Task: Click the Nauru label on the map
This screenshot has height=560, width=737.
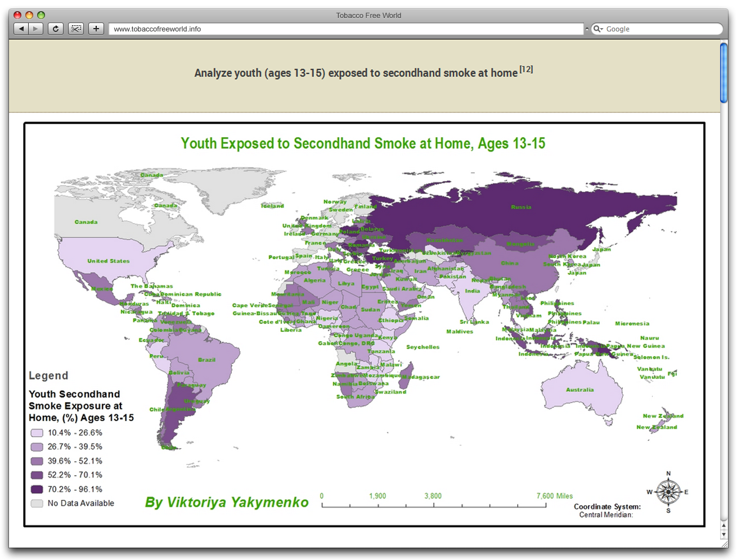Action: point(649,338)
